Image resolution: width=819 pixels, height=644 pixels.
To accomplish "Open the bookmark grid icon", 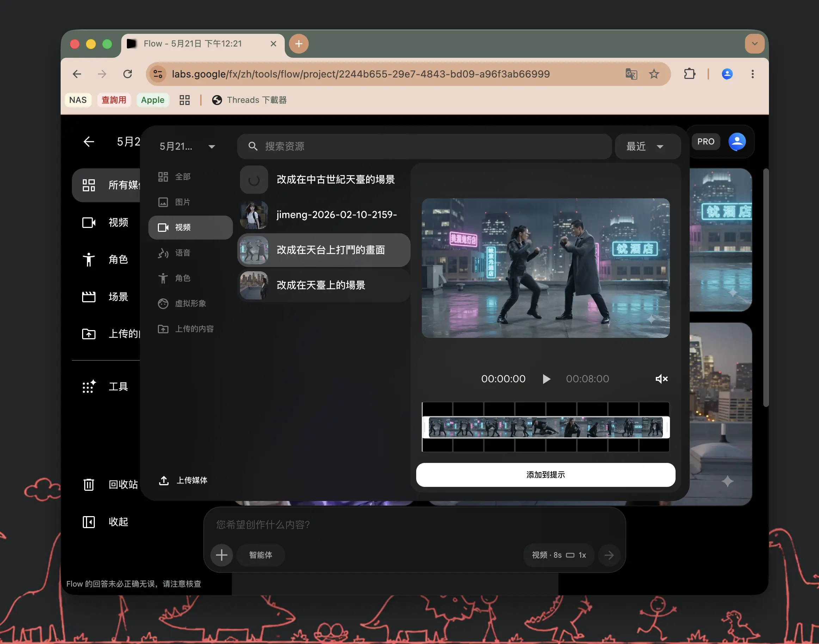I will pyautogui.click(x=184, y=100).
